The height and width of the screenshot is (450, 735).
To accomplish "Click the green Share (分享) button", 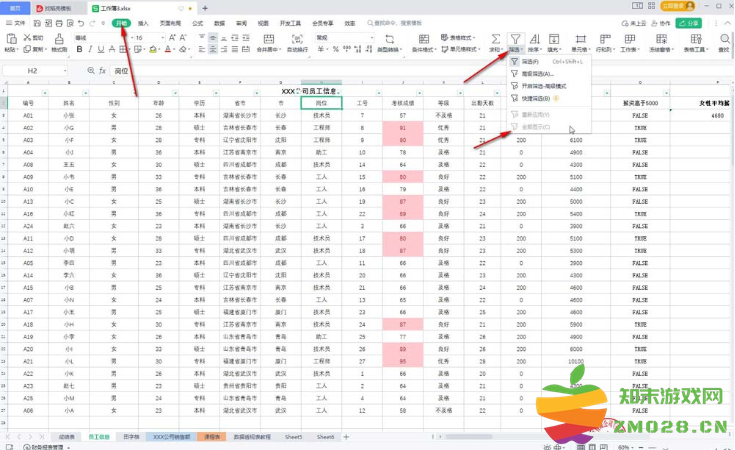I will pyautogui.click(x=718, y=21).
